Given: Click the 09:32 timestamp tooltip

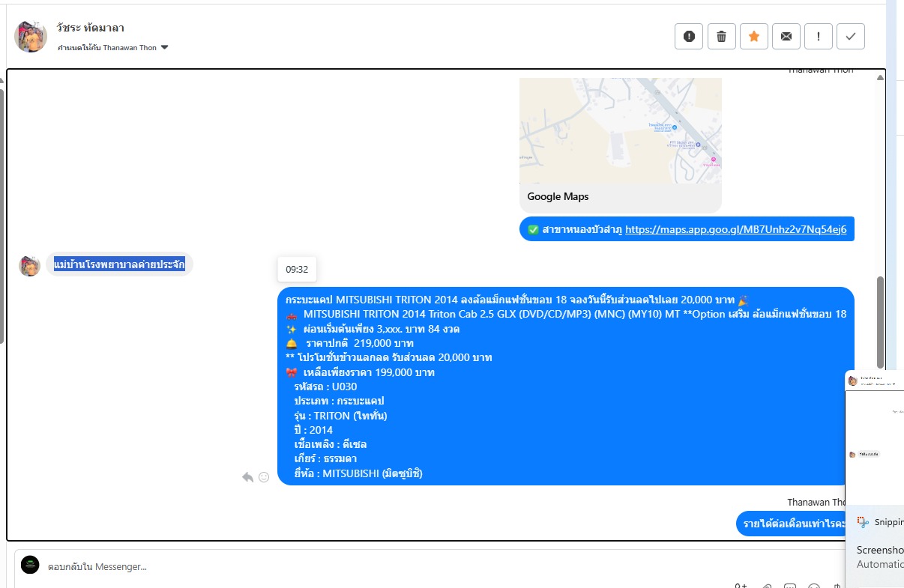Looking at the screenshot, I should (x=297, y=269).
